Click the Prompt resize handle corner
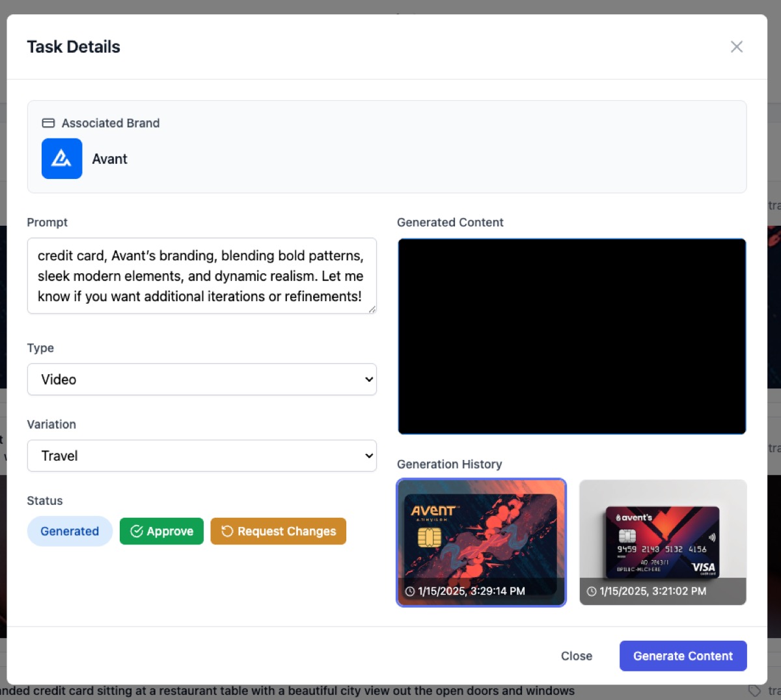The image size is (781, 700). 372,309
